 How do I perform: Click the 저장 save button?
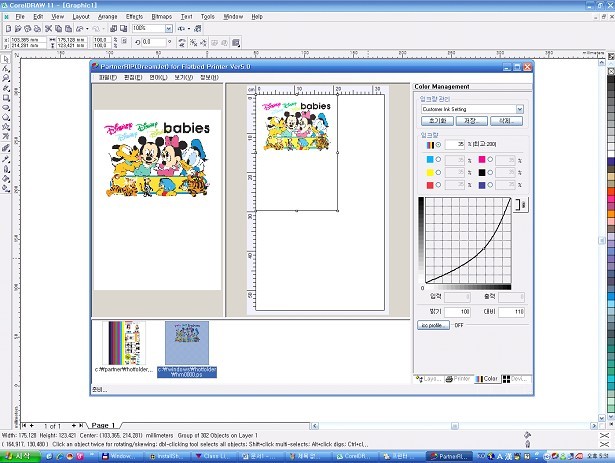coord(472,121)
